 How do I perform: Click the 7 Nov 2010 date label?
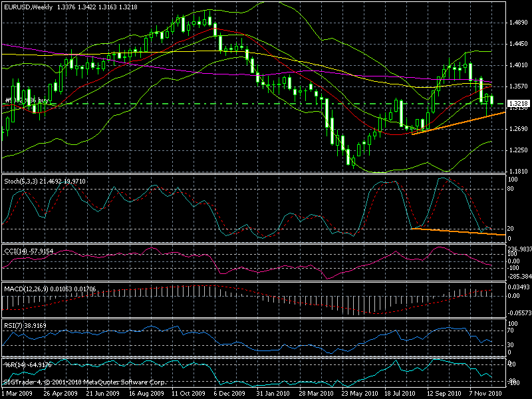tap(485, 394)
